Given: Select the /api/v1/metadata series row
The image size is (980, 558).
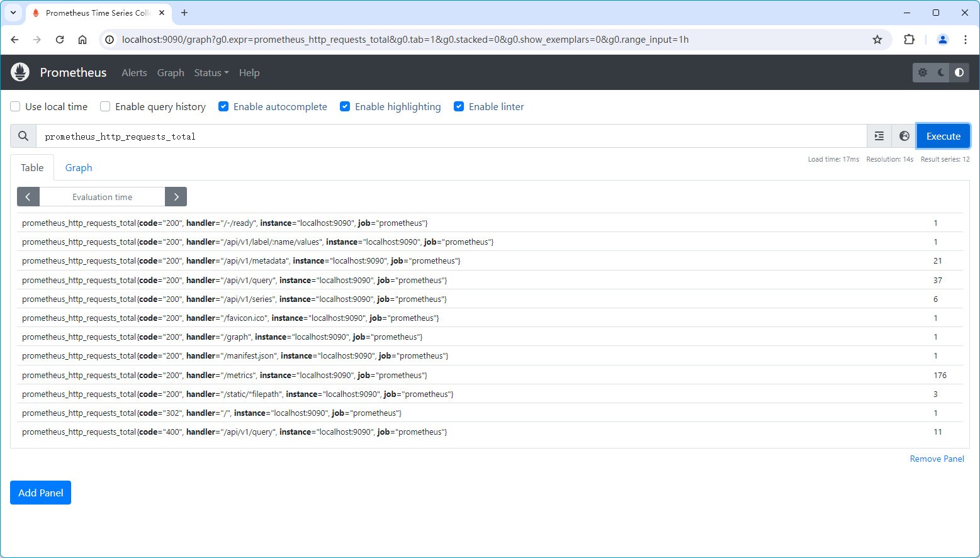Looking at the screenshot, I should [490, 260].
